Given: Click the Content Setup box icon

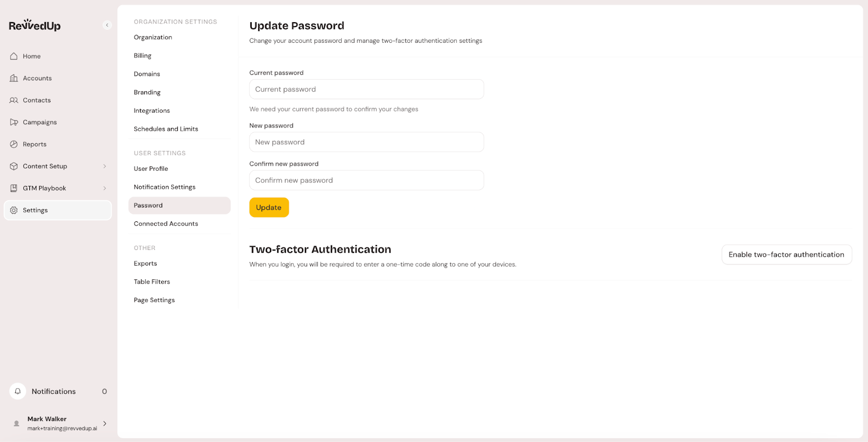Looking at the screenshot, I should (x=14, y=166).
